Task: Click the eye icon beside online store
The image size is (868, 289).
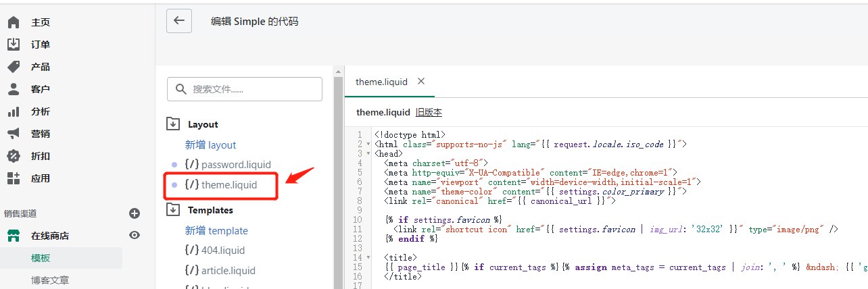Action: (x=135, y=235)
